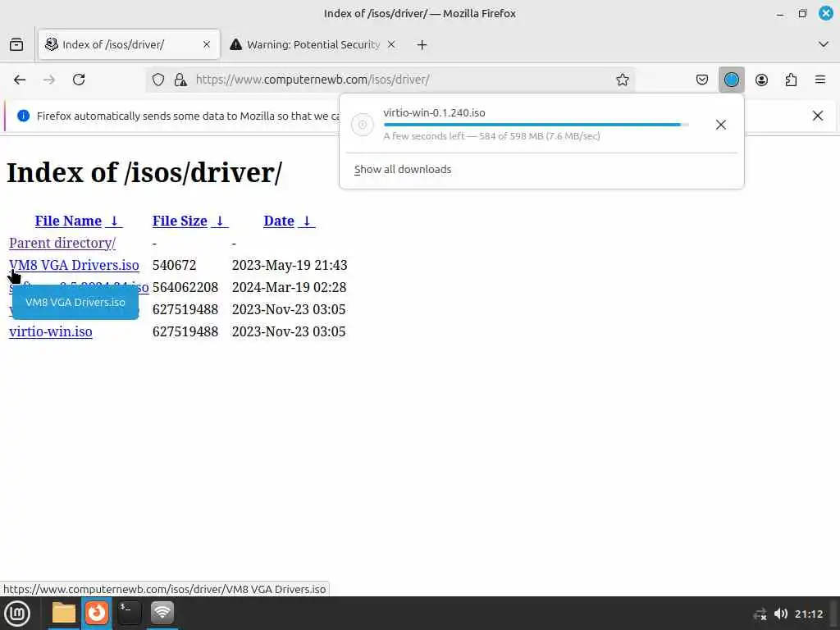This screenshot has width=840, height=630.
Task: Open Show all downloads
Action: point(403,169)
